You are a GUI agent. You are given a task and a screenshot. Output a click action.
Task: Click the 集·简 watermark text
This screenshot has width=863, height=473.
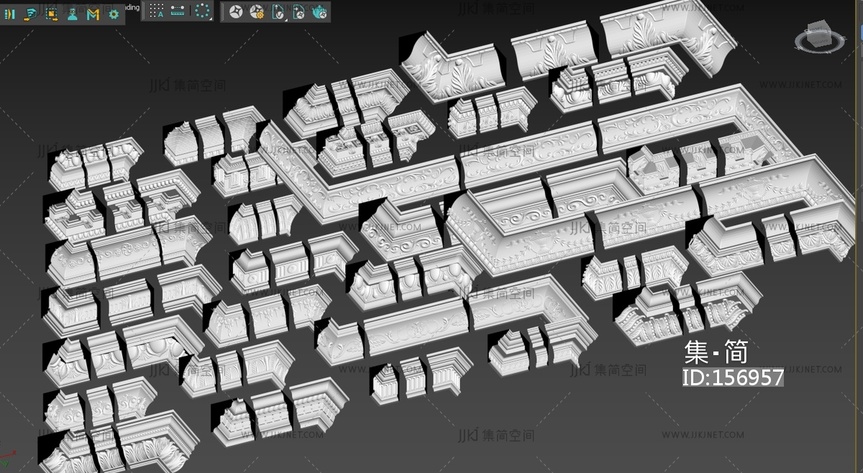pyautogui.click(x=715, y=352)
